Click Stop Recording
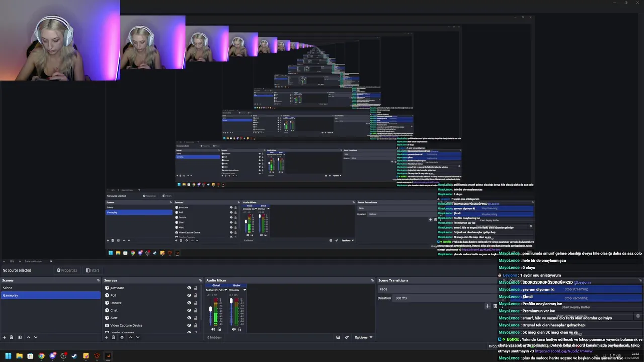Screen dimensions: 644x362 (576, 298)
